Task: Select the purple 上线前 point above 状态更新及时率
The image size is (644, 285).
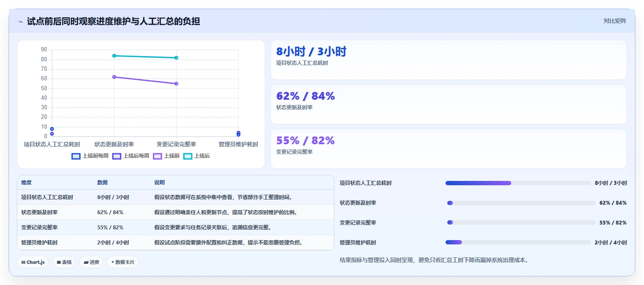Action: (114, 77)
